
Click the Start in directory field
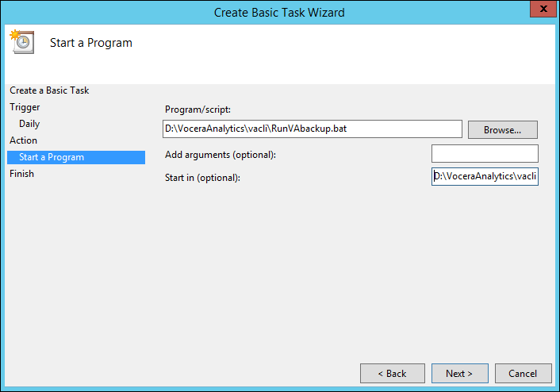pyautogui.click(x=485, y=177)
